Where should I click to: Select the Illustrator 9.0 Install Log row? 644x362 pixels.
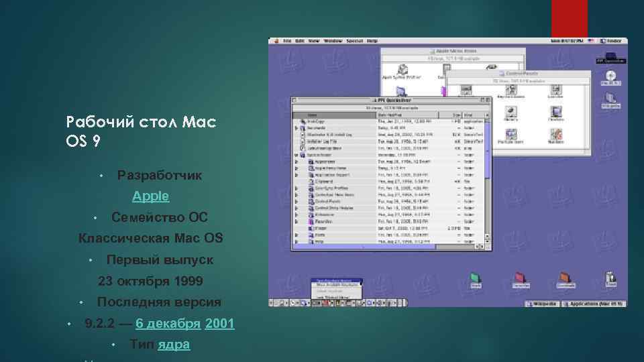pos(389,135)
